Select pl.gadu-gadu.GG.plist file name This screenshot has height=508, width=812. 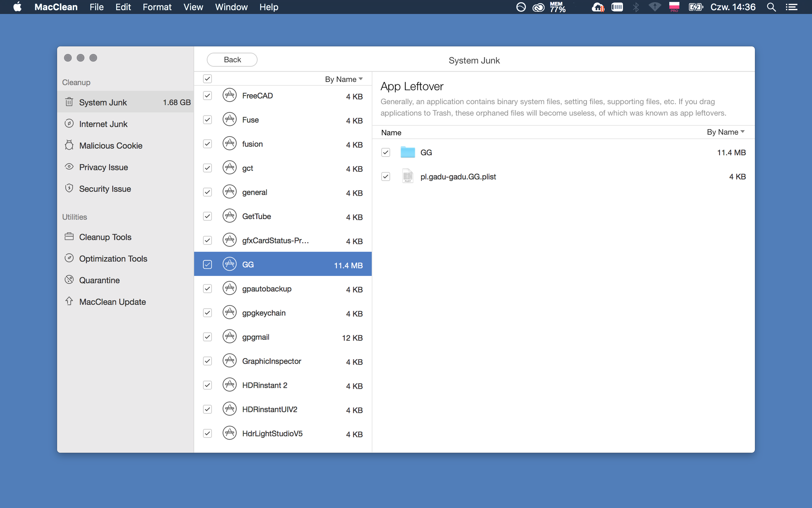(x=458, y=176)
